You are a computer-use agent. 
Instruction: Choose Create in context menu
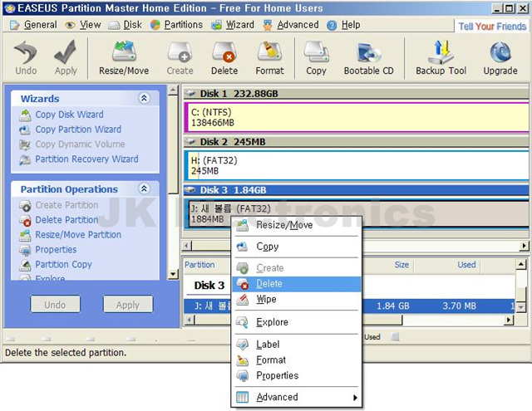(x=297, y=268)
